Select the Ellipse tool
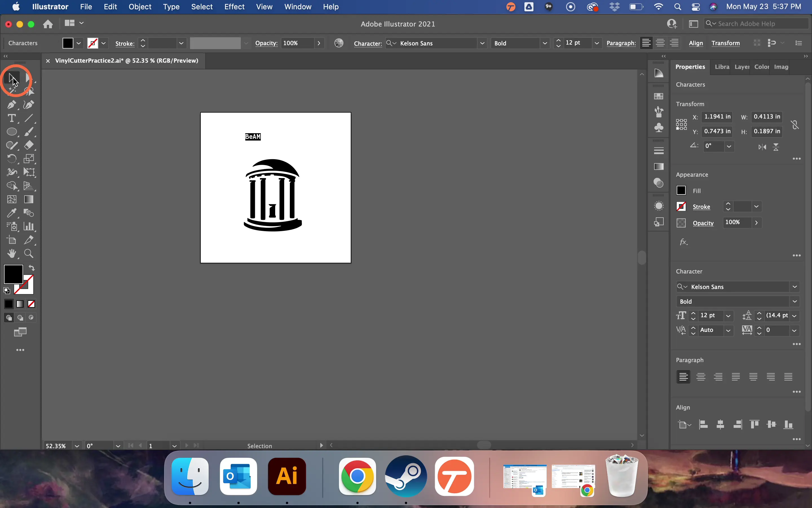 pos(12,132)
